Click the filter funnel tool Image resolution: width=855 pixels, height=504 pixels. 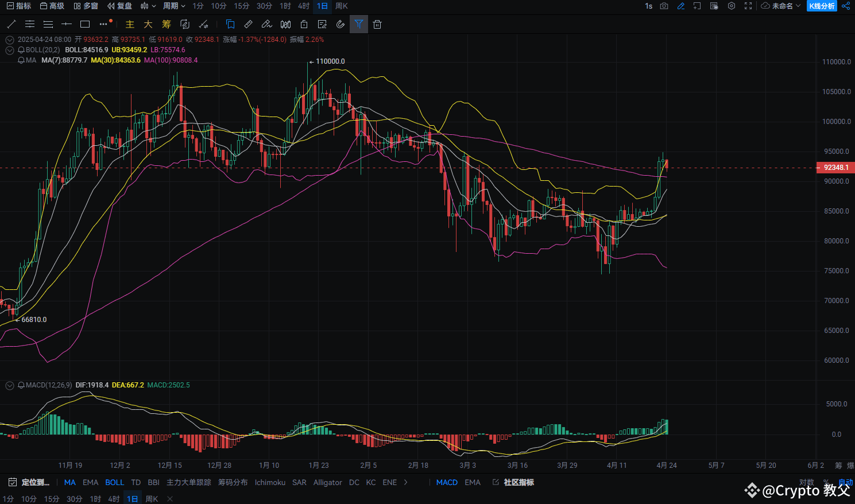click(x=359, y=24)
